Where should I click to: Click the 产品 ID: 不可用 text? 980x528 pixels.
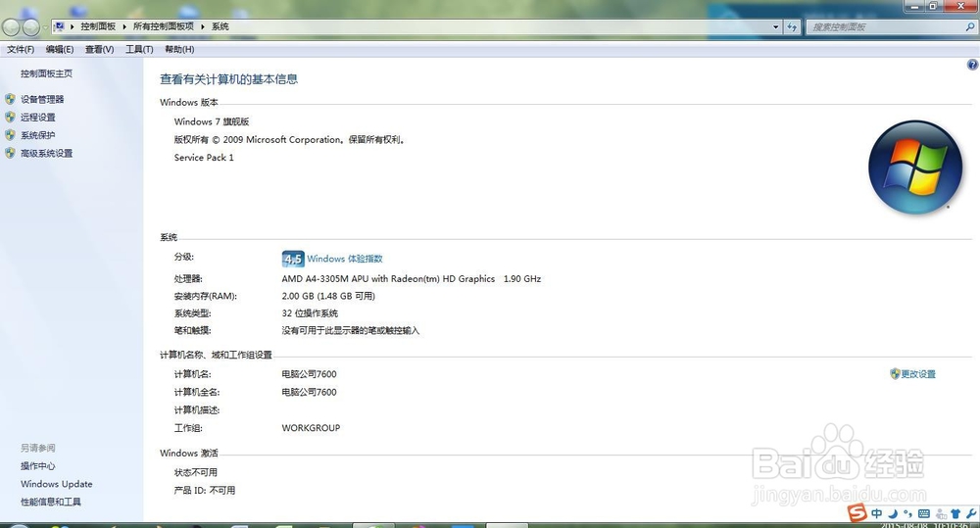click(x=205, y=491)
